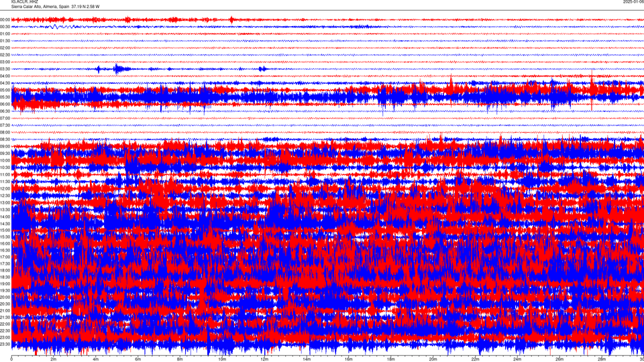This screenshot has width=644, height=362.
Task: Click the 16m tick on the minute axis
Action: point(349,359)
